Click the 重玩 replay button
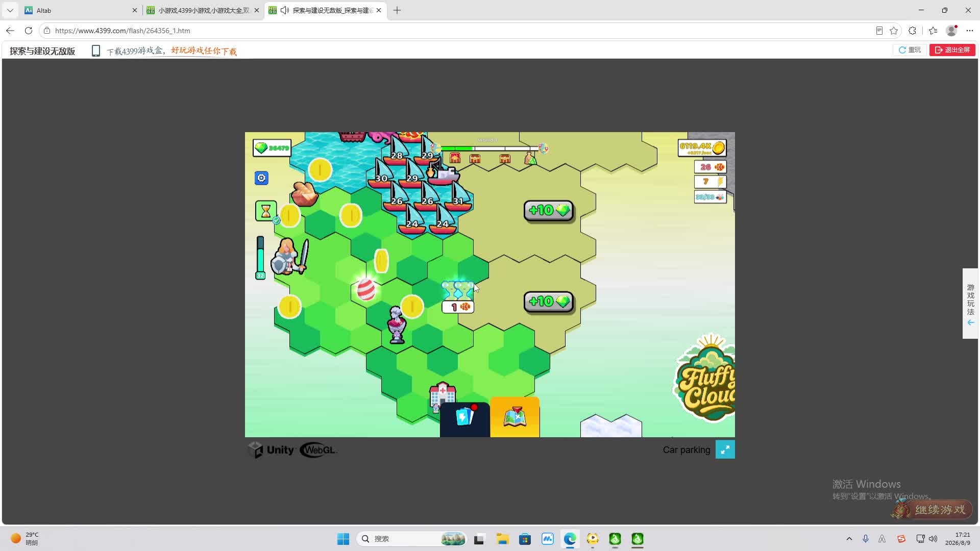This screenshot has width=980, height=551. coord(910,50)
